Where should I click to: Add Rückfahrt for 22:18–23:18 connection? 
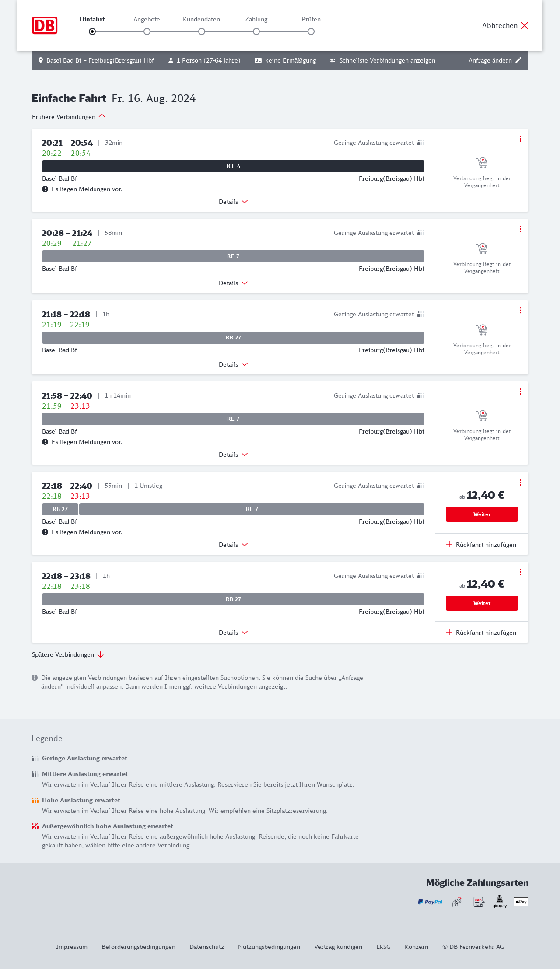pyautogui.click(x=481, y=633)
